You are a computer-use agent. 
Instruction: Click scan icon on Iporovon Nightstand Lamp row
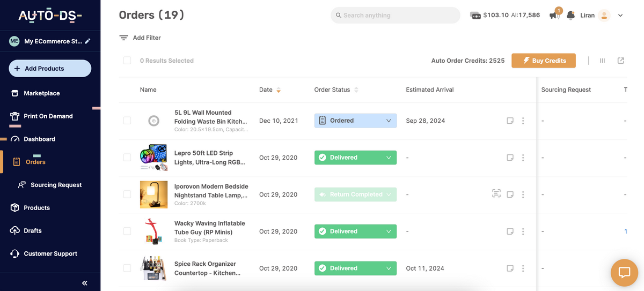(496, 194)
